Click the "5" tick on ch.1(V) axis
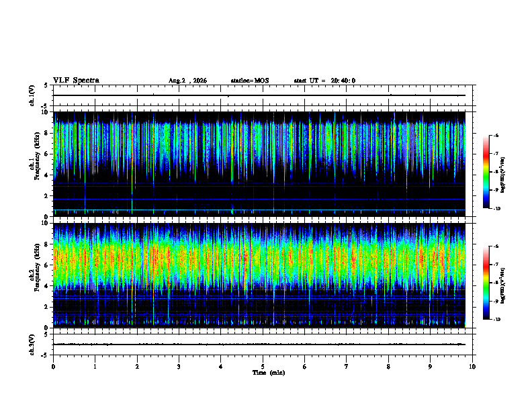 click(x=46, y=86)
